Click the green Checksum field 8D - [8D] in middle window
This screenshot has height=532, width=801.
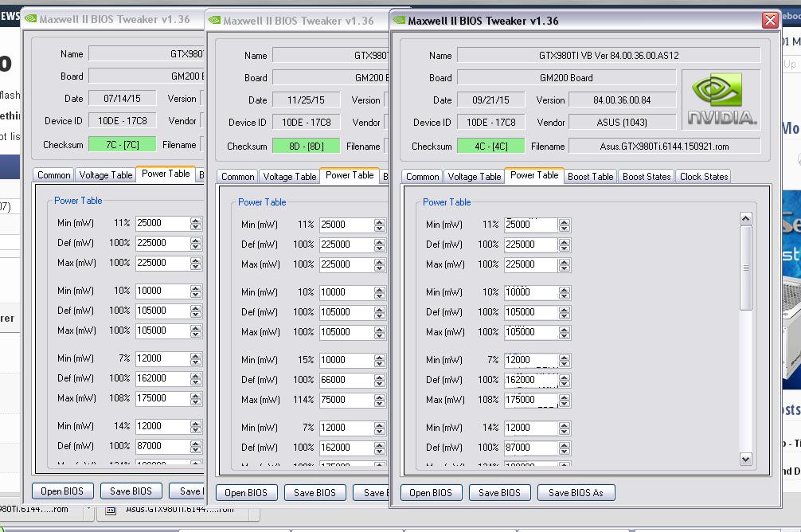[306, 147]
